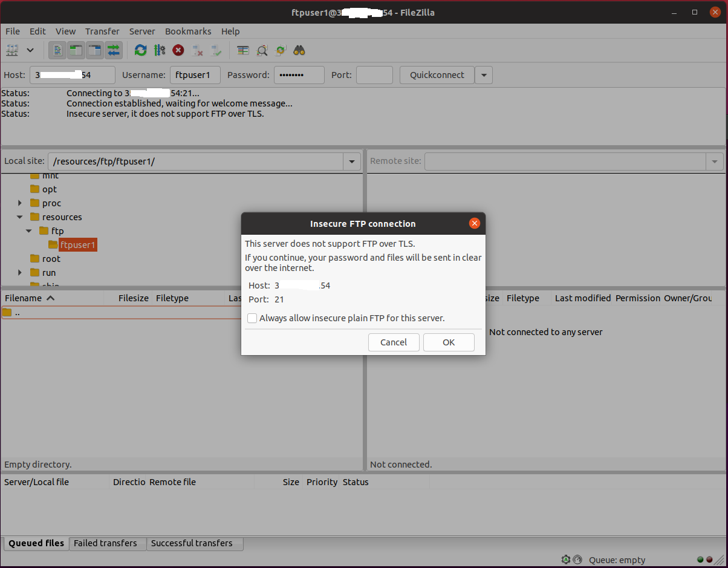This screenshot has width=728, height=568.
Task: Open the File menu
Action: click(x=13, y=31)
